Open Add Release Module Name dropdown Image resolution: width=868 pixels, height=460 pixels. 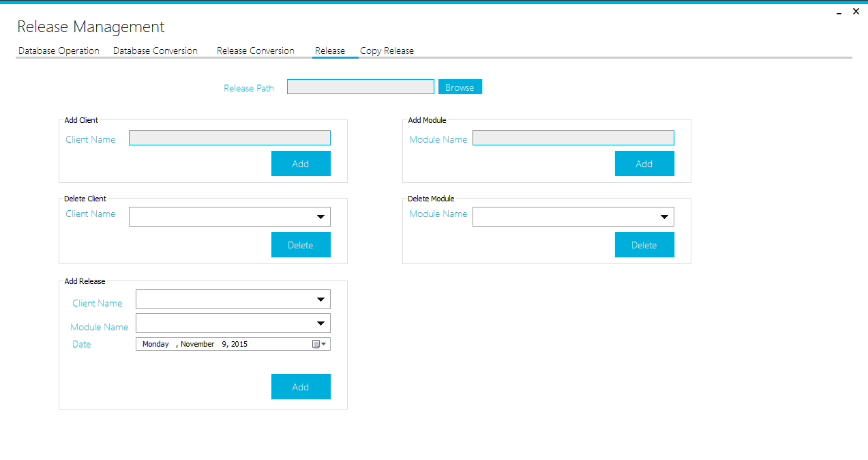(320, 324)
